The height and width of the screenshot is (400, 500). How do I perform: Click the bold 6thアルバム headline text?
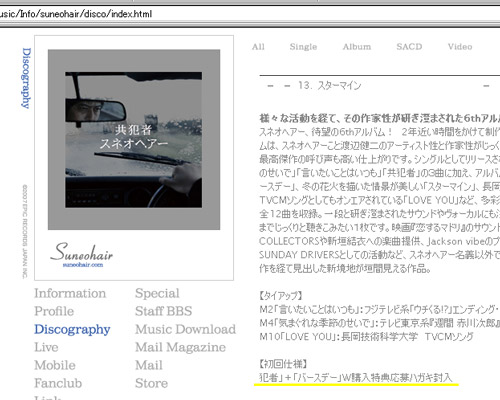[379, 118]
